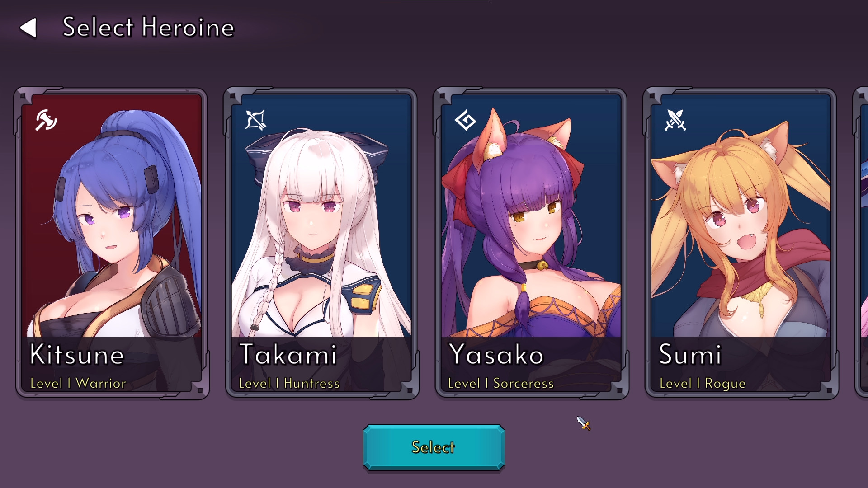
Task: Click the crossed swords Rogue class icon
Action: click(x=675, y=120)
